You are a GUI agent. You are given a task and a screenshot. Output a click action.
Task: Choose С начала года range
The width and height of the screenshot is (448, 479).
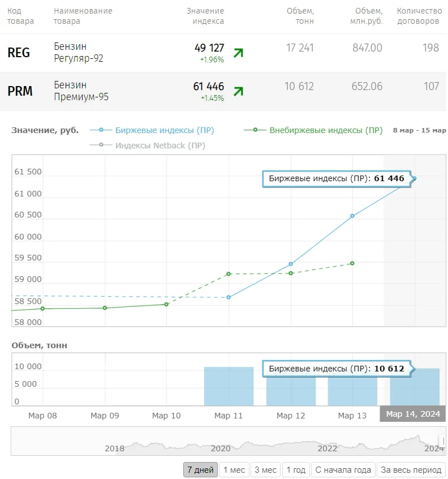pyautogui.click(x=343, y=470)
